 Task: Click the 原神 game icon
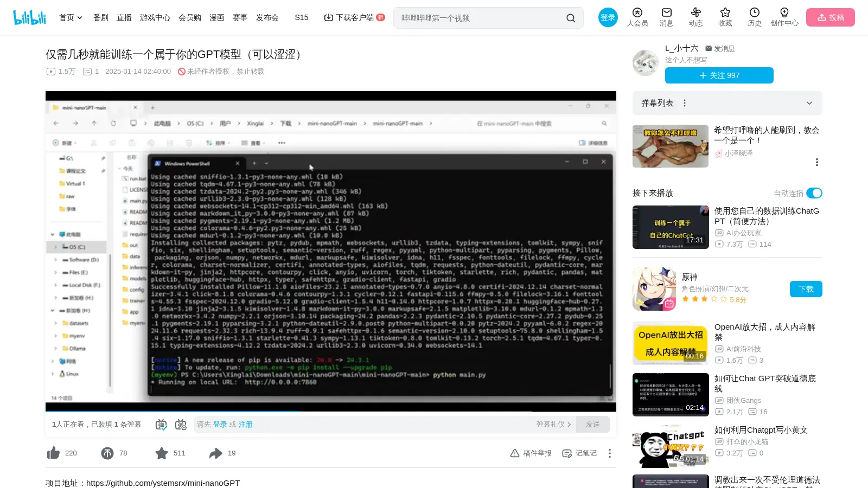click(x=654, y=288)
